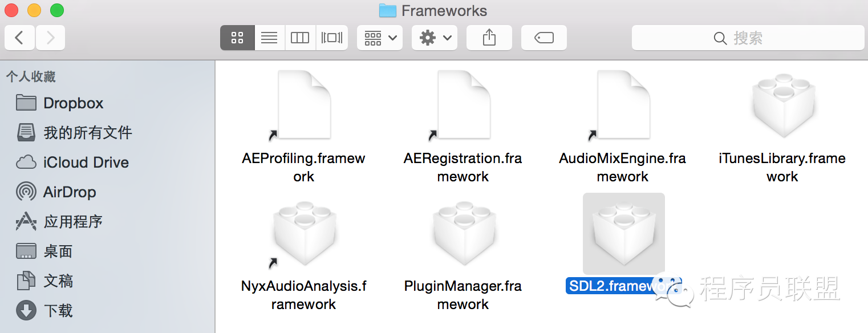Viewport: 868px width, 333px height.
Task: Select the PluginManager.framework brick icon
Action: click(x=463, y=234)
